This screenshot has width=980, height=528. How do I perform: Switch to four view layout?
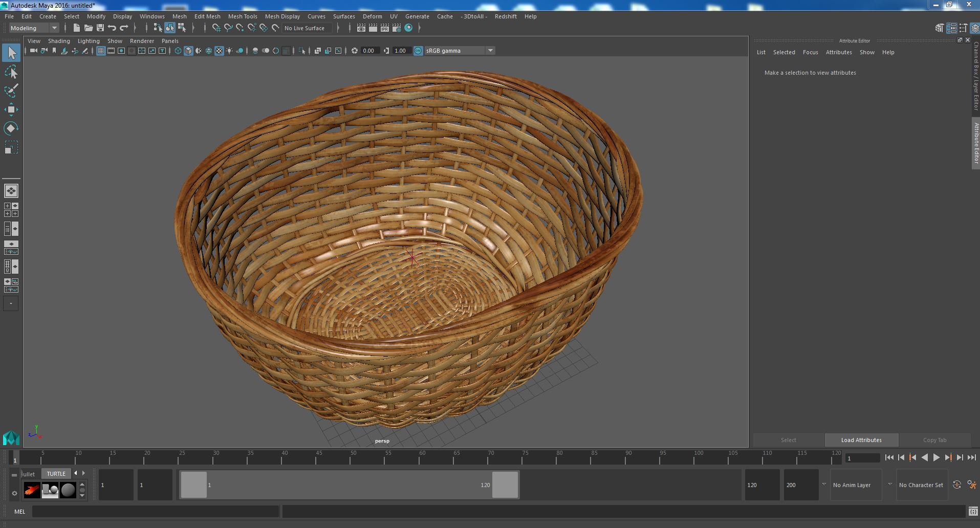[x=11, y=210]
